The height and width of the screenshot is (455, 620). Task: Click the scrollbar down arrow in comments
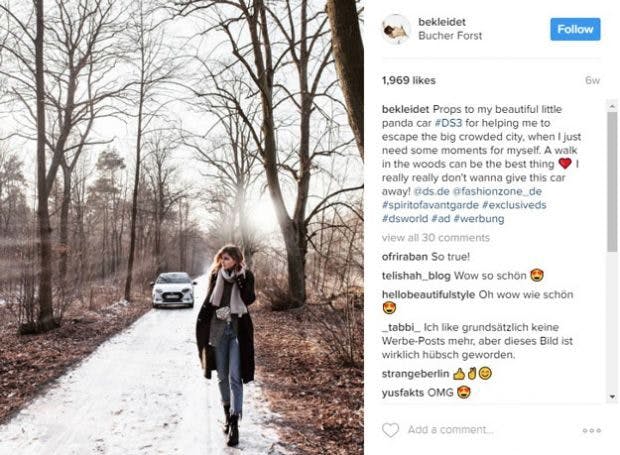[612, 396]
